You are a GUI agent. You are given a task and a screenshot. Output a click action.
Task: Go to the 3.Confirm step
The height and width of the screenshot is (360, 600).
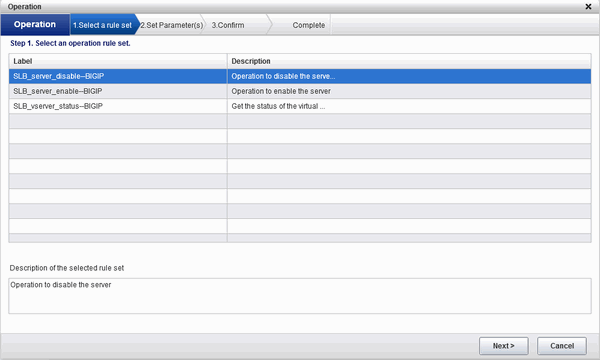[x=228, y=25]
